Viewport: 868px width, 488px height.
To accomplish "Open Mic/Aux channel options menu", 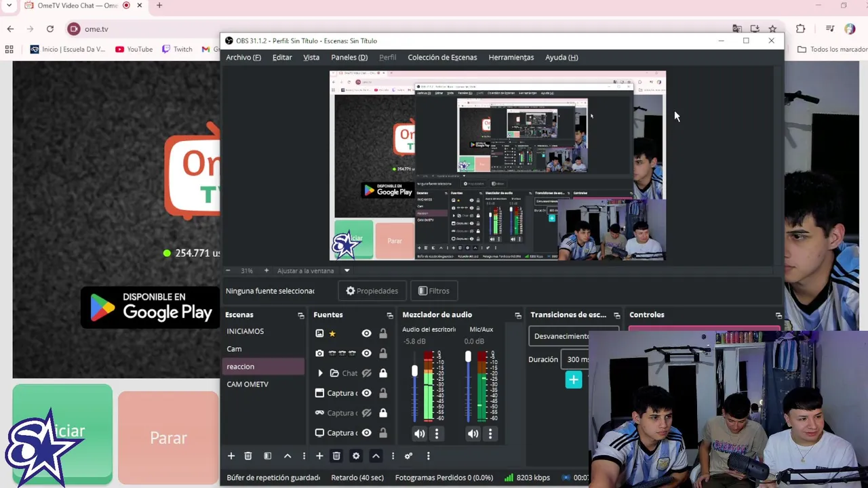I will 490,434.
